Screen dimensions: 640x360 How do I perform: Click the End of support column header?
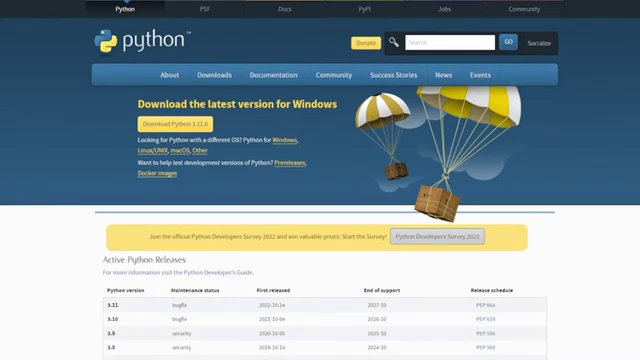tap(382, 291)
